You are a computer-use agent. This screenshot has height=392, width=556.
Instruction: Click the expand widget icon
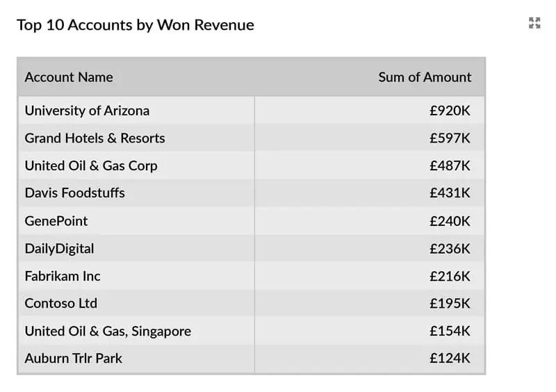tap(534, 23)
